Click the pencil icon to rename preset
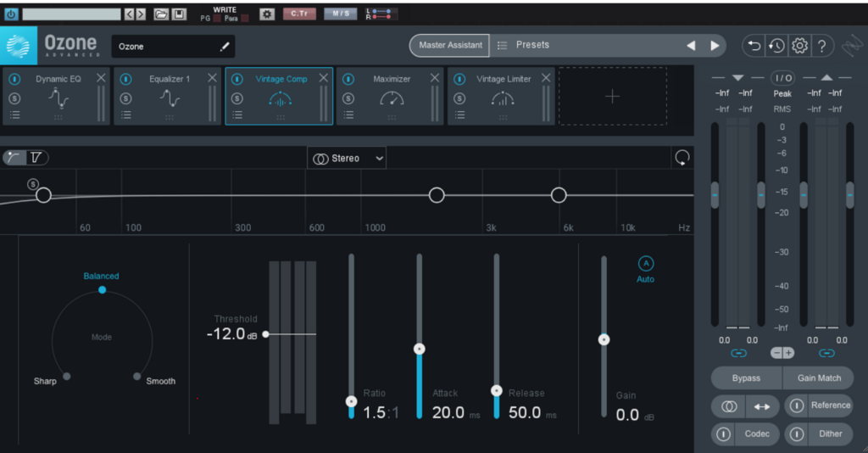This screenshot has height=453, width=868. 225,47
